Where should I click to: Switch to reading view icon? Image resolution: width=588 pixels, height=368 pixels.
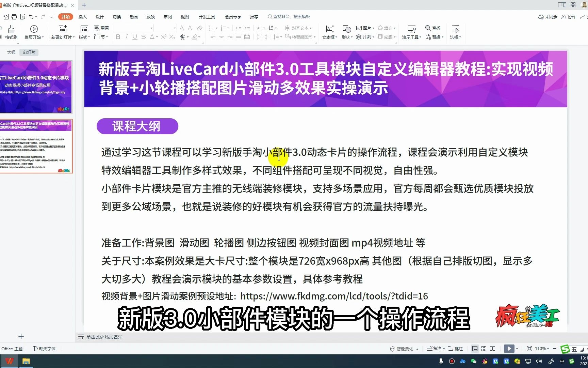coord(493,349)
